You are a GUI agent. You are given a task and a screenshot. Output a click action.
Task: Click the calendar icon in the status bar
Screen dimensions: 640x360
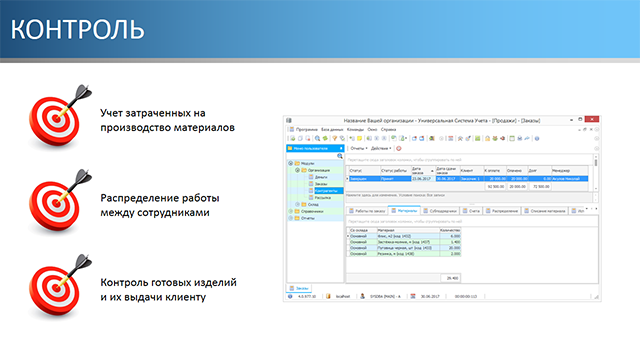(413, 296)
